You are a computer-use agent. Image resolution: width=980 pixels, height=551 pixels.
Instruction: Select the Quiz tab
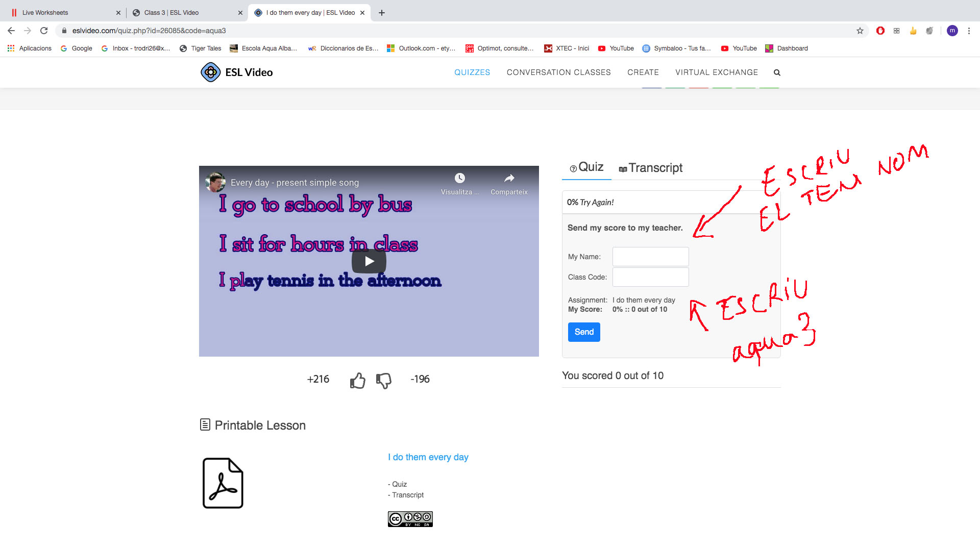(586, 167)
